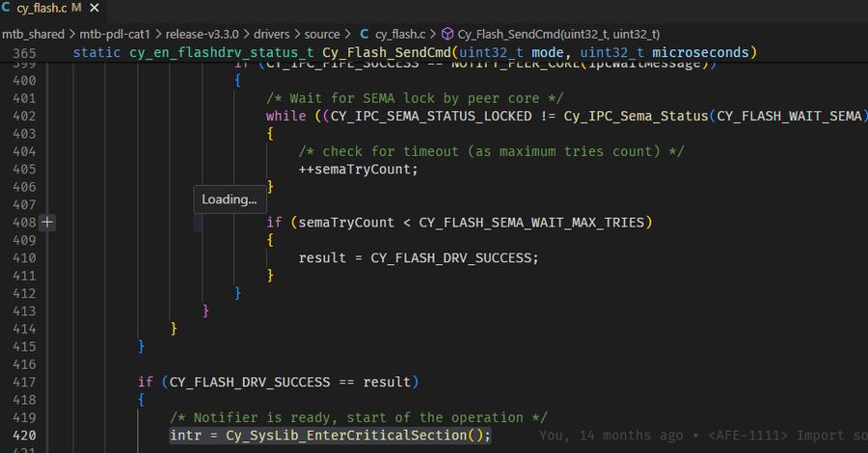
Task: Click line number 417 in the gutter
Action: click(25, 383)
